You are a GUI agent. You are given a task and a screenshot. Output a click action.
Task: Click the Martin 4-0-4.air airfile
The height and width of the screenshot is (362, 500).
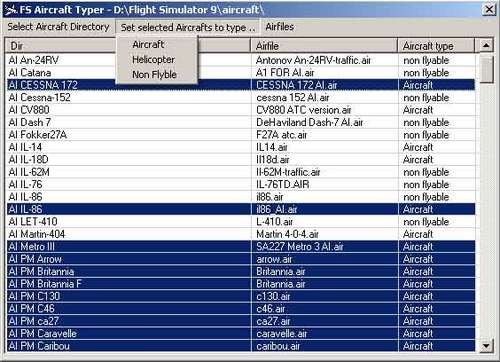[x=287, y=234]
